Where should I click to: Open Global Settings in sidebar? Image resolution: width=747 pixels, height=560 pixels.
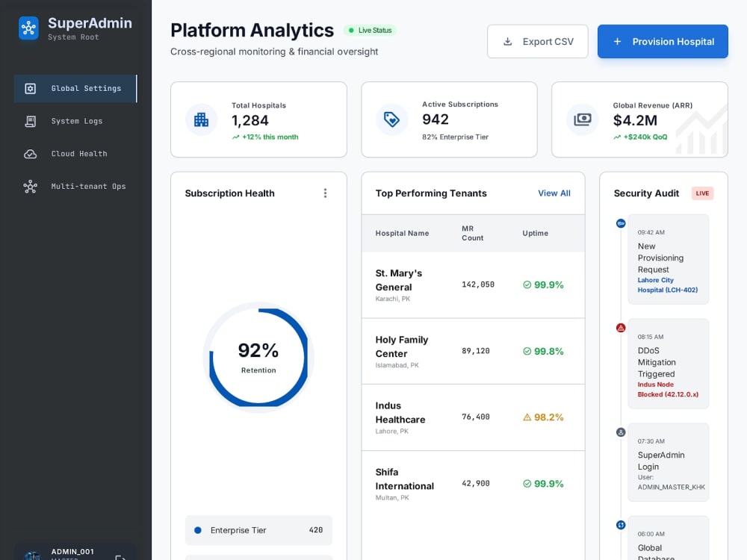[75, 89]
